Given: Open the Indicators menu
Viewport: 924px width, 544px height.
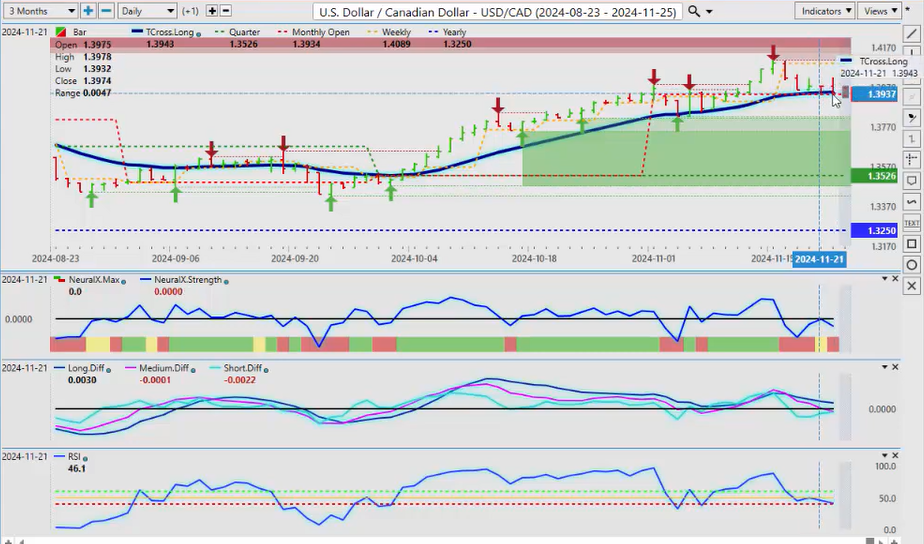Looking at the screenshot, I should click(826, 10).
